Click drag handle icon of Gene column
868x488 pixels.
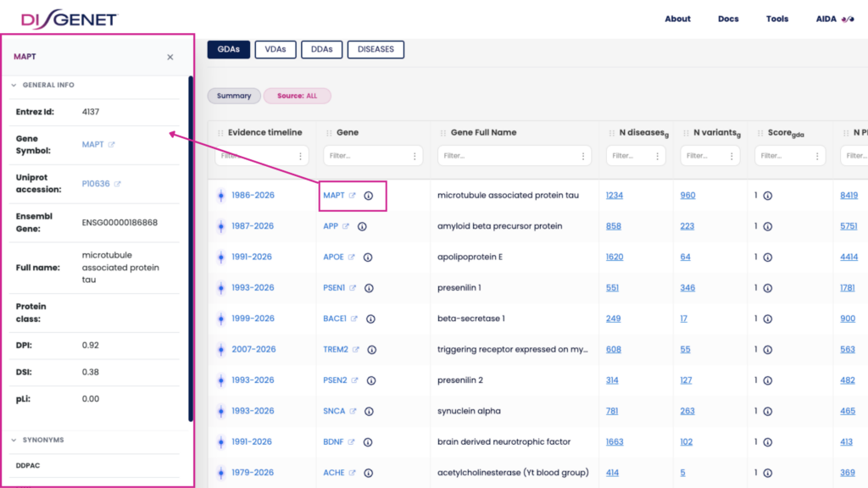(x=328, y=133)
